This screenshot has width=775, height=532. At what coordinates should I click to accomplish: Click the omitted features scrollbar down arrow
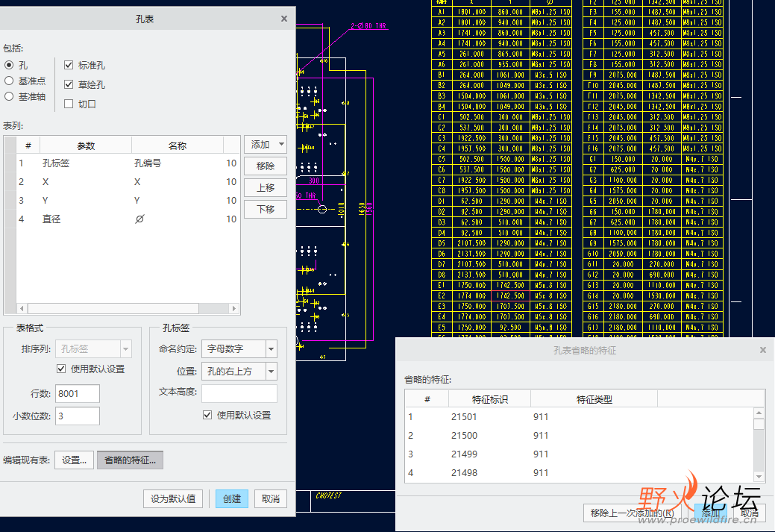pos(759,477)
